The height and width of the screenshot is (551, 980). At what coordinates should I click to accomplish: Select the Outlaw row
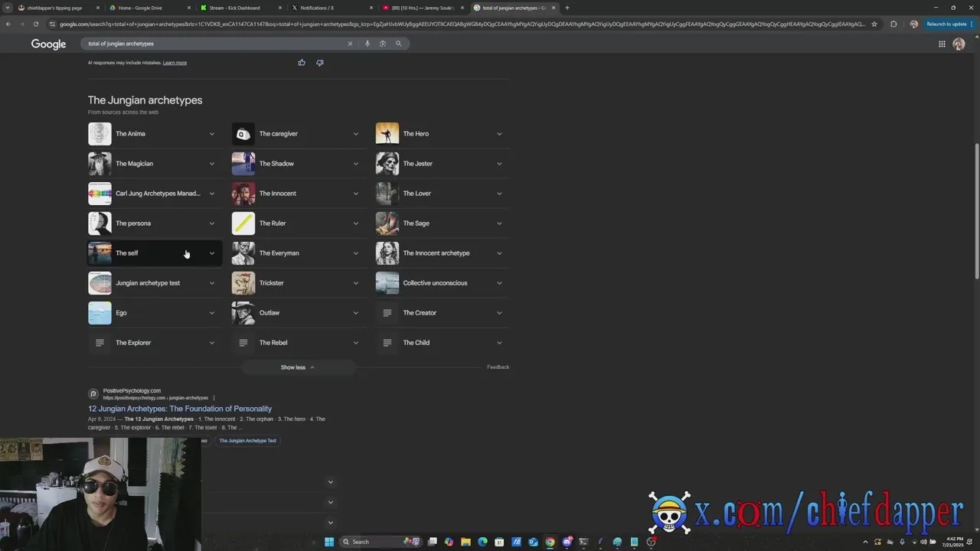(298, 313)
